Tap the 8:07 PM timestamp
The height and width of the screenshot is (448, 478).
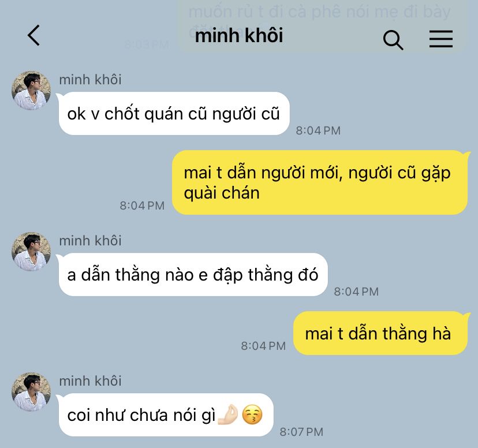click(301, 432)
